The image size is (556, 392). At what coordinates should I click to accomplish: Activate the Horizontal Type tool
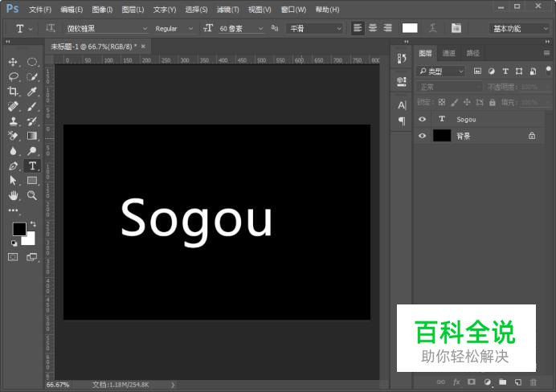pos(32,165)
